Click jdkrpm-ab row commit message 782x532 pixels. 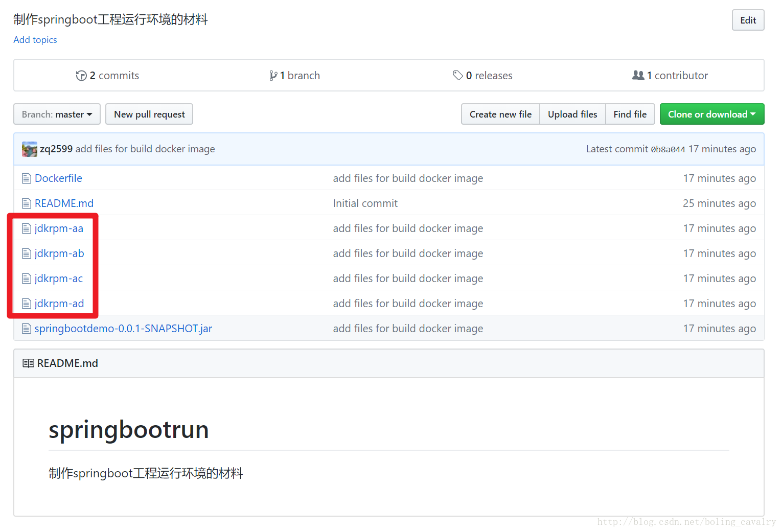(x=408, y=253)
